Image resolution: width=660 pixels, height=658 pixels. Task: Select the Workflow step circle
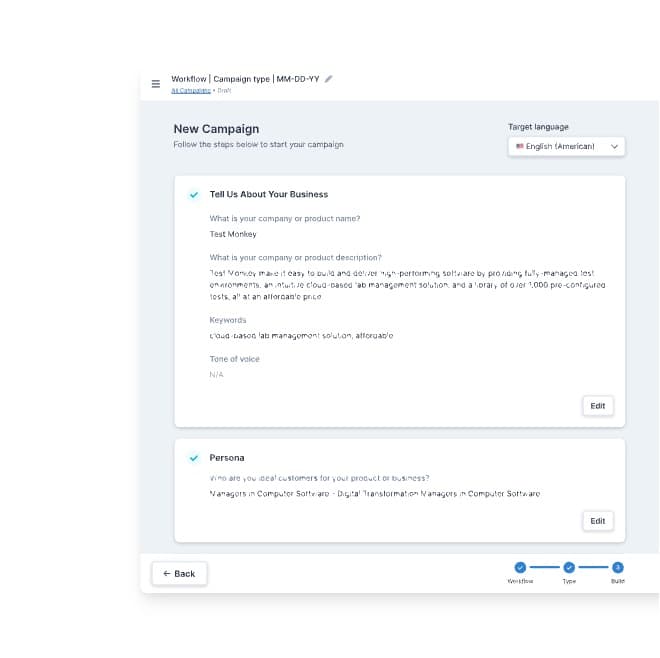point(520,567)
